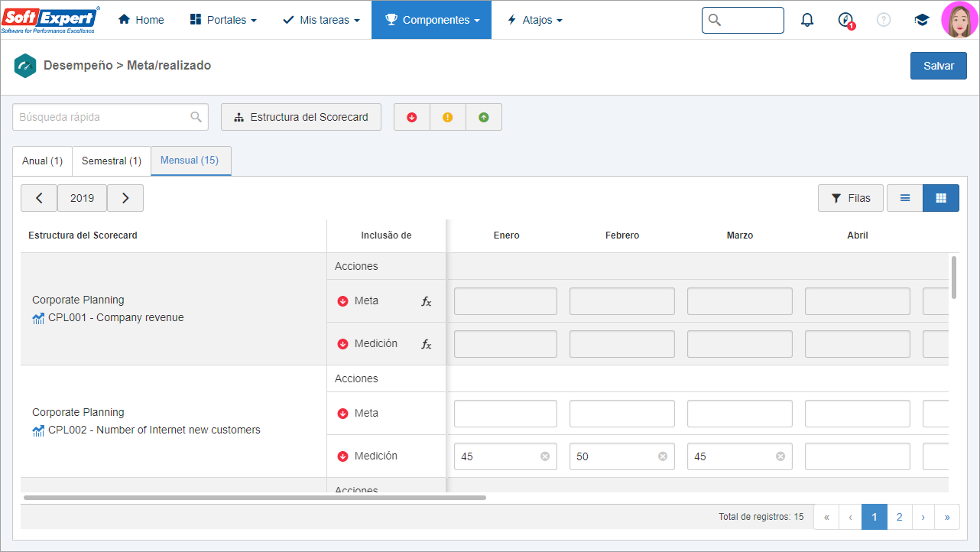Click red status icon of CPL001 Meta

pyautogui.click(x=342, y=301)
